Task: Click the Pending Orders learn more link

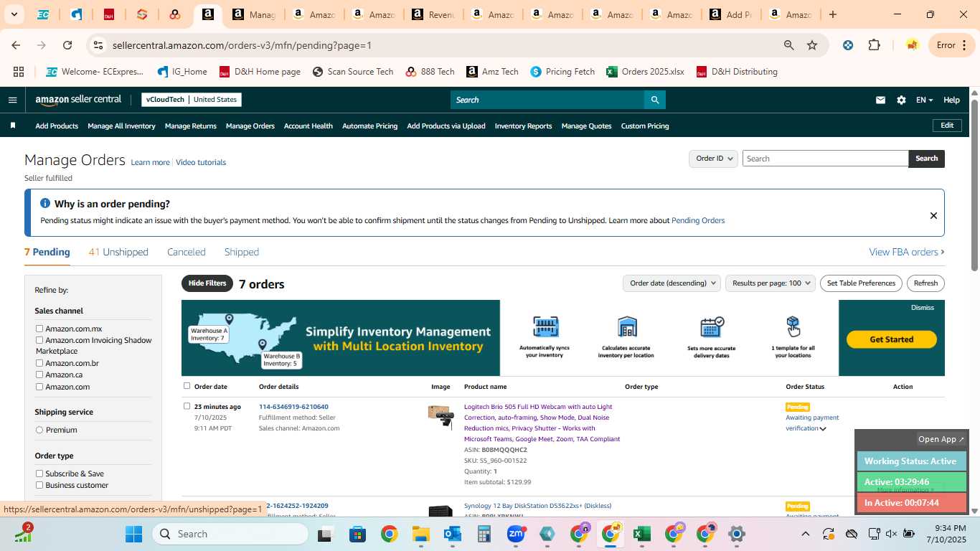Action: [x=698, y=220]
